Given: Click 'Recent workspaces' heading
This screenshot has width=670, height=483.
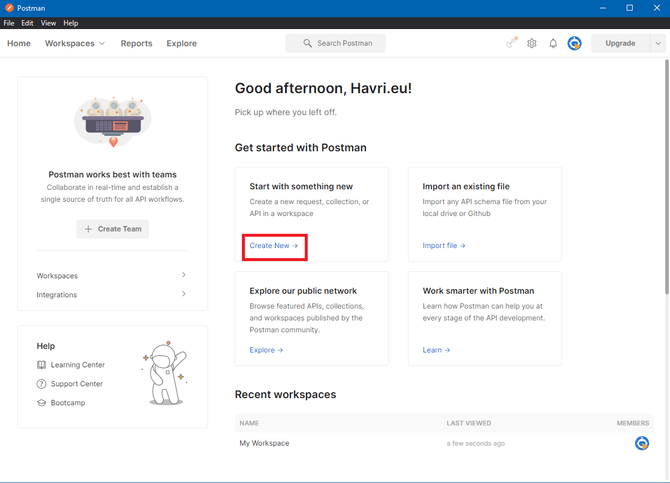Looking at the screenshot, I should [x=285, y=394].
